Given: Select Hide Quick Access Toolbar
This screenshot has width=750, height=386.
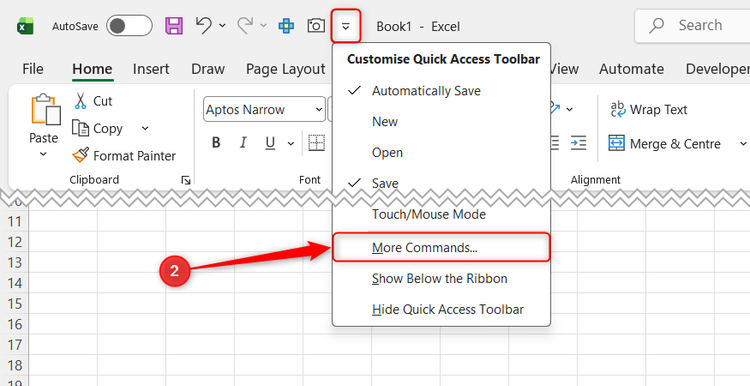Looking at the screenshot, I should point(441,309).
